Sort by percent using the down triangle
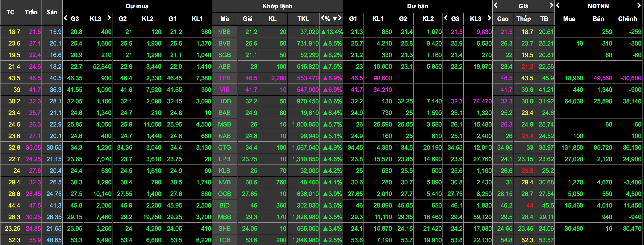 click(335, 19)
